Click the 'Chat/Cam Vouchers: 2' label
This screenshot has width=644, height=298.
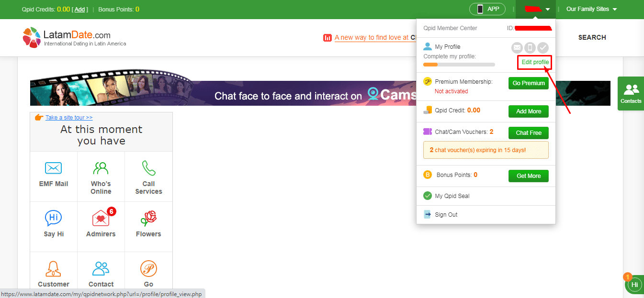(x=464, y=132)
